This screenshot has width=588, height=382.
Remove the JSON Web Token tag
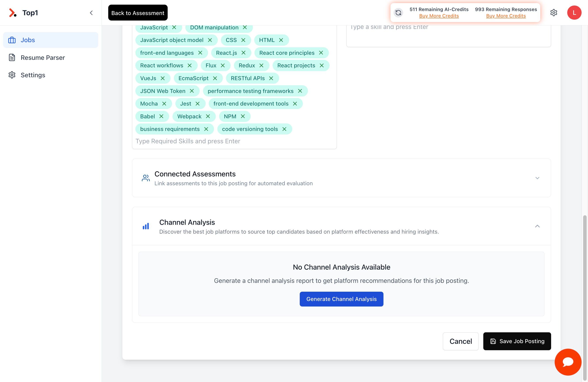pyautogui.click(x=192, y=91)
